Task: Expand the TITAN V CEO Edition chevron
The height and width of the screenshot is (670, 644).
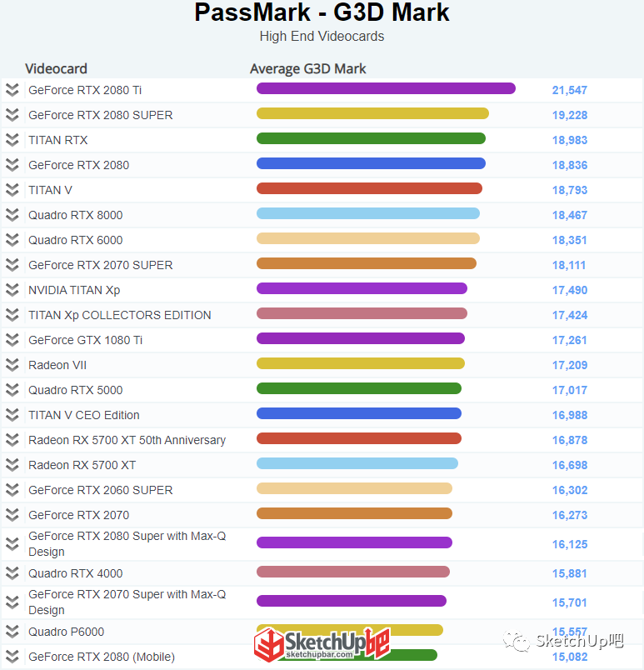Action: (12, 415)
